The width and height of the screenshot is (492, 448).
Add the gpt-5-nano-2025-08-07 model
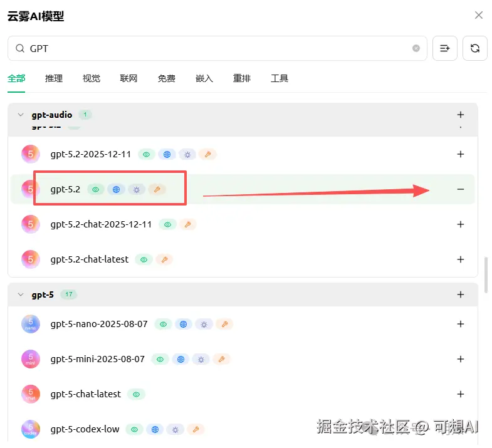tap(460, 324)
